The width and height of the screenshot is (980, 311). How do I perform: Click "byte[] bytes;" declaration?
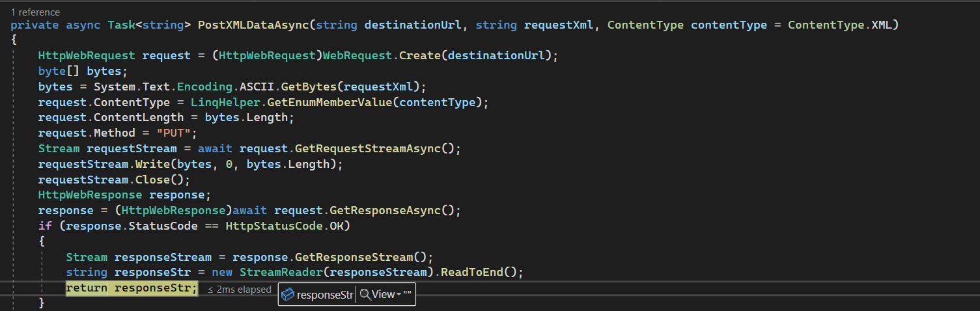(83, 71)
